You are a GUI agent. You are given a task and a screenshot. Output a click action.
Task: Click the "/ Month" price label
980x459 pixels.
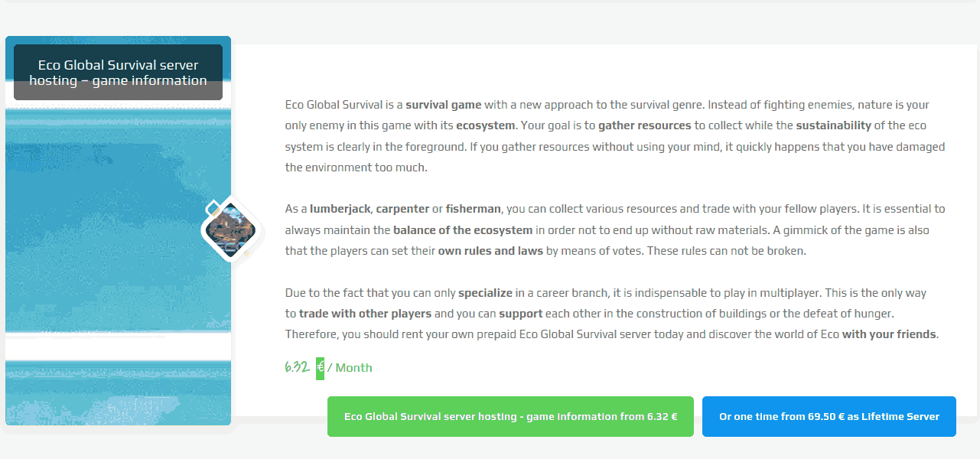pyautogui.click(x=350, y=368)
